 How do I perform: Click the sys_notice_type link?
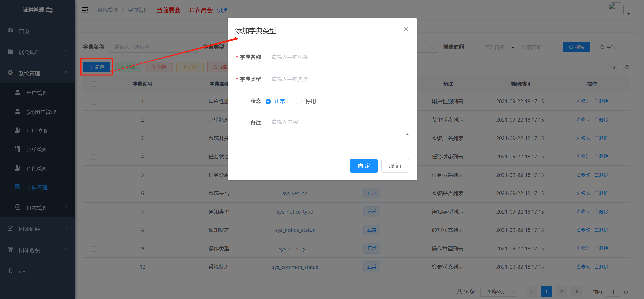pyautogui.click(x=295, y=212)
